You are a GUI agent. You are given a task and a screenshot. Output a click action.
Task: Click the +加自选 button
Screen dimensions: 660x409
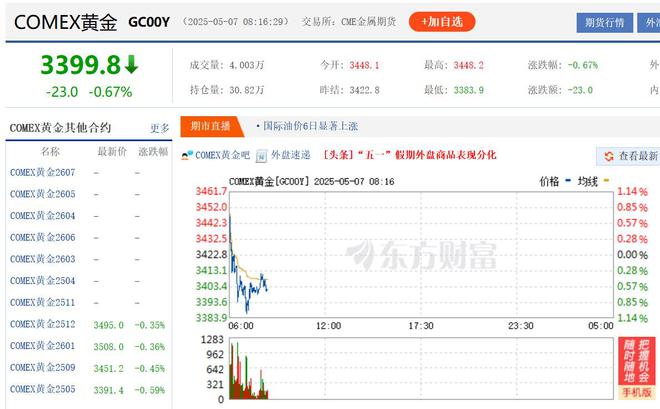coord(442,21)
